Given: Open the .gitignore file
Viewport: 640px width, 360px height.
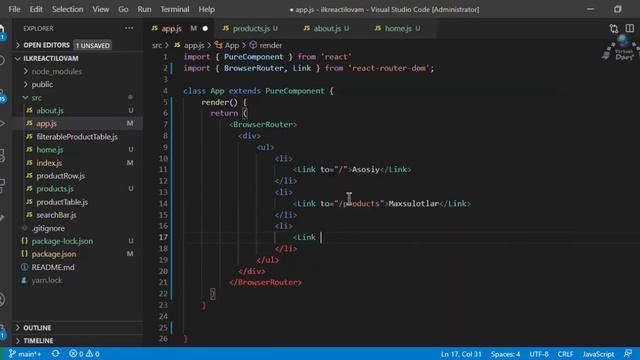Looking at the screenshot, I should (x=78, y=228).
